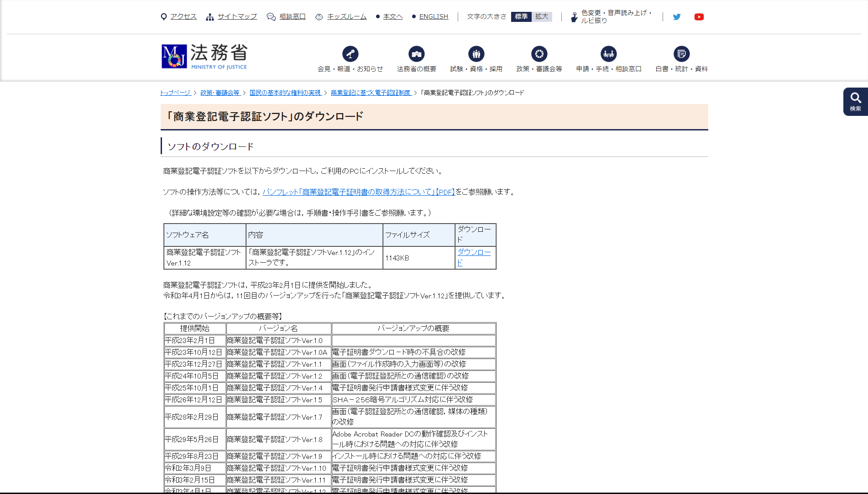Open 申請・手続・相談窓口 menu icon
868x494 pixels.
click(608, 54)
